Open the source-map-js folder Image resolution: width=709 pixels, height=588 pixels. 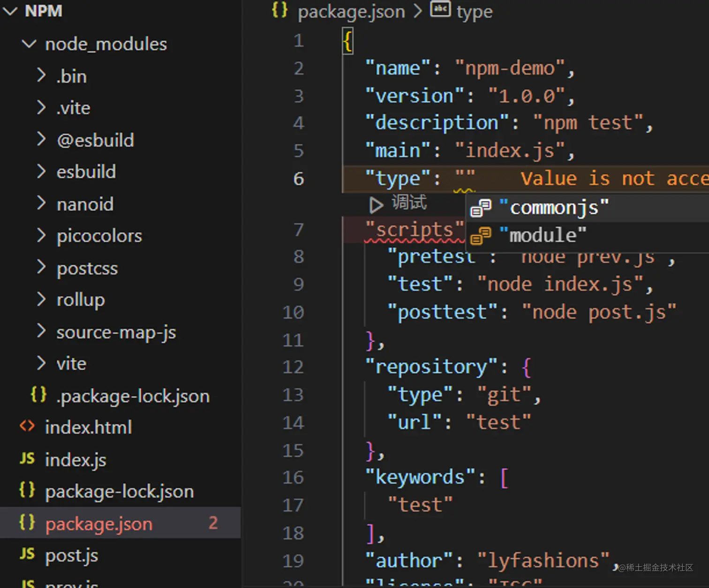[x=116, y=332]
